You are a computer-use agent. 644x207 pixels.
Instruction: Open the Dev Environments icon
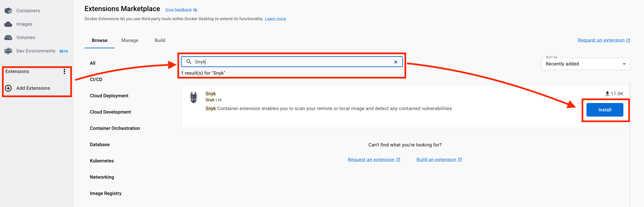point(8,51)
